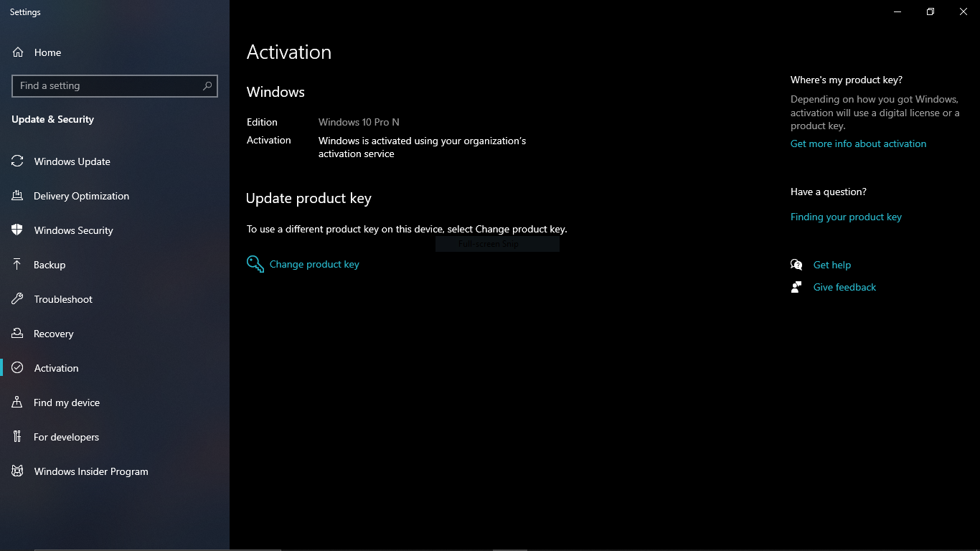980x551 pixels.
Task: Click the Windows Update sync arrows icon
Action: [17, 161]
